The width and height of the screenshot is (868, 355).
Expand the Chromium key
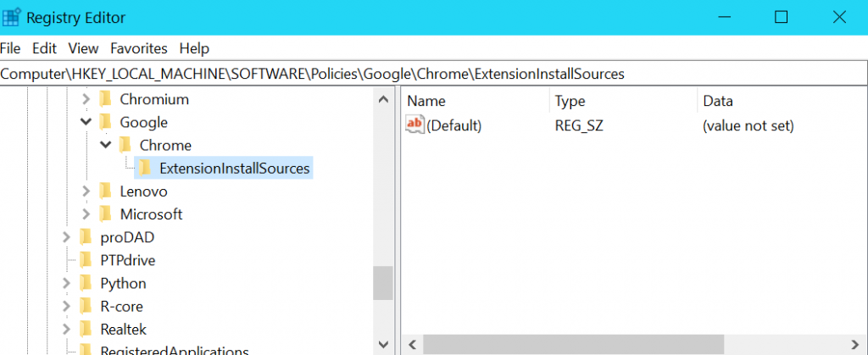click(x=86, y=99)
